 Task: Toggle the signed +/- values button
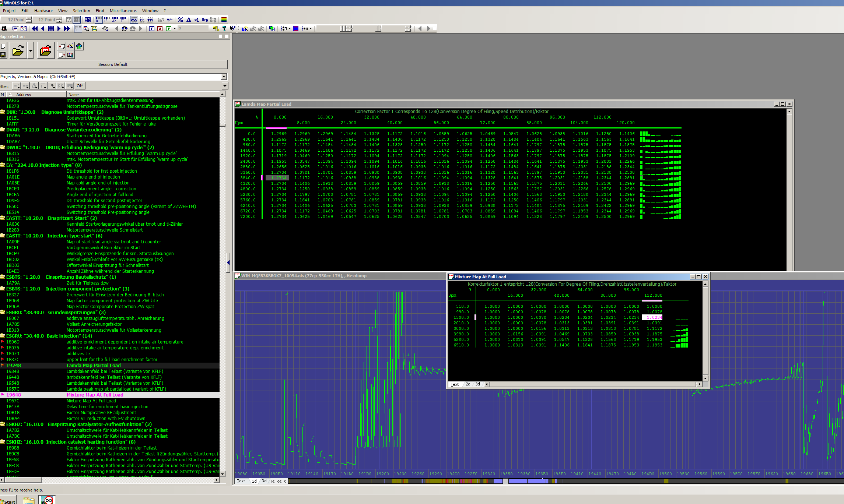point(170,20)
